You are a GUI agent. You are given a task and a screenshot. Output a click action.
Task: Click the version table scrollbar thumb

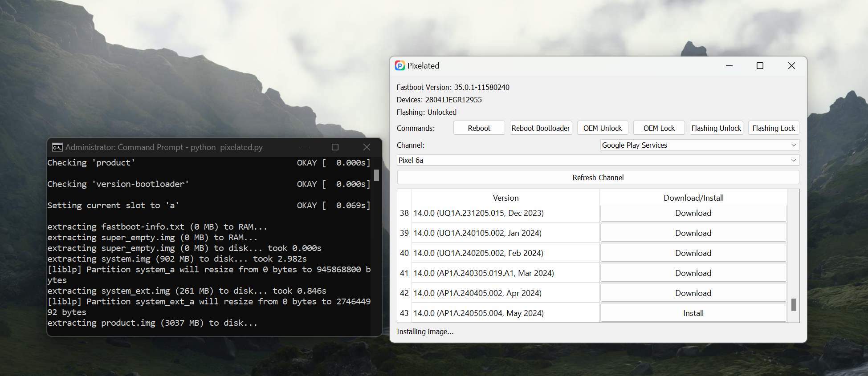pyautogui.click(x=794, y=305)
